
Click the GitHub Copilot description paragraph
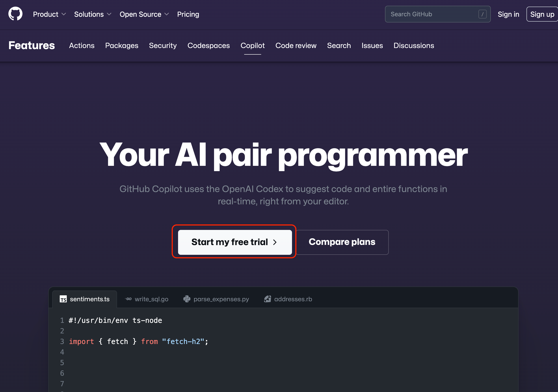pos(283,195)
